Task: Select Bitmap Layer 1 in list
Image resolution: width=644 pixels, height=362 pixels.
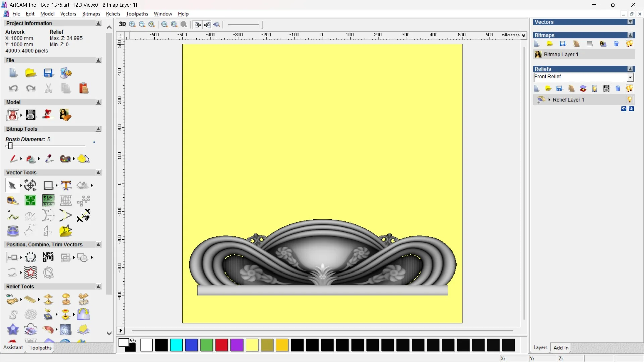Action: click(x=561, y=54)
